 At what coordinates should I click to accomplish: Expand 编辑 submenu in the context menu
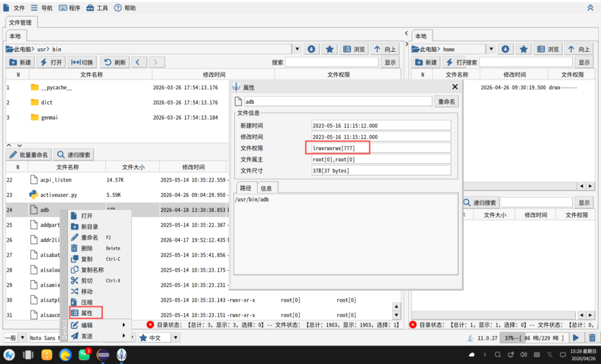pos(100,325)
